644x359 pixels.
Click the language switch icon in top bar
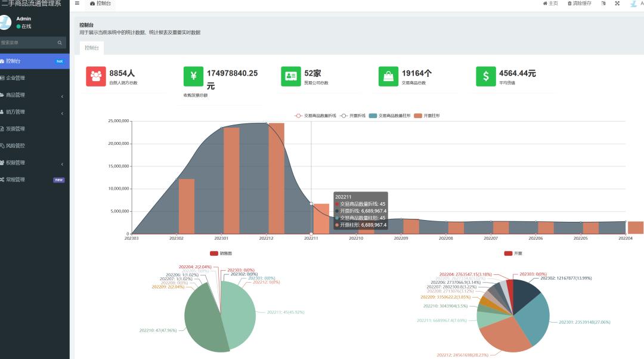603,4
